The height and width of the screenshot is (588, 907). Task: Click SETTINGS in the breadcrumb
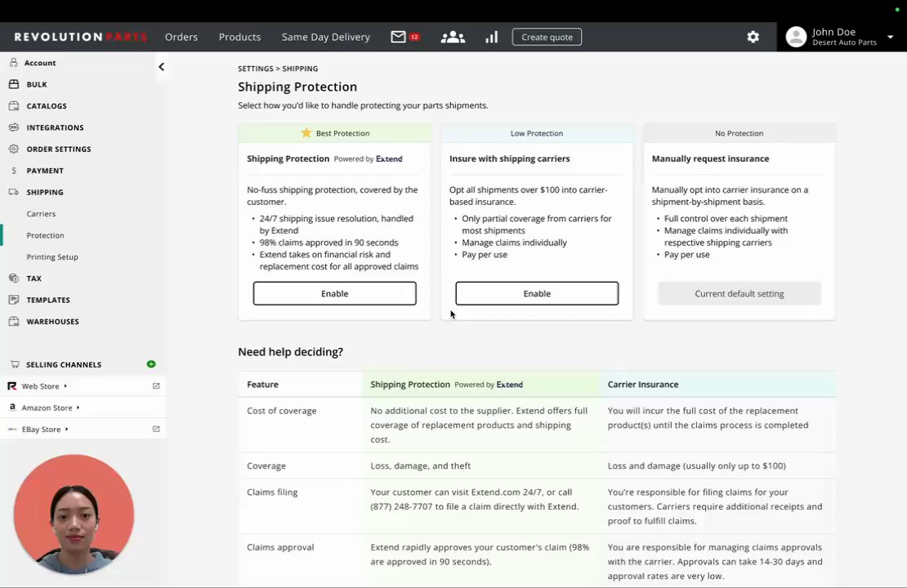pos(256,69)
